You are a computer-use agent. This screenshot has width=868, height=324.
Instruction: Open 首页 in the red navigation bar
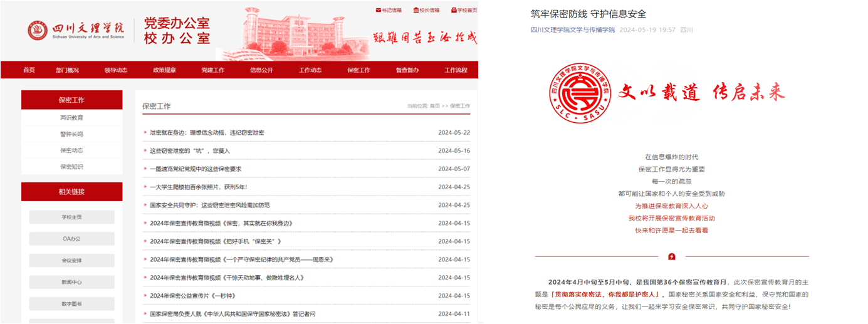29,70
